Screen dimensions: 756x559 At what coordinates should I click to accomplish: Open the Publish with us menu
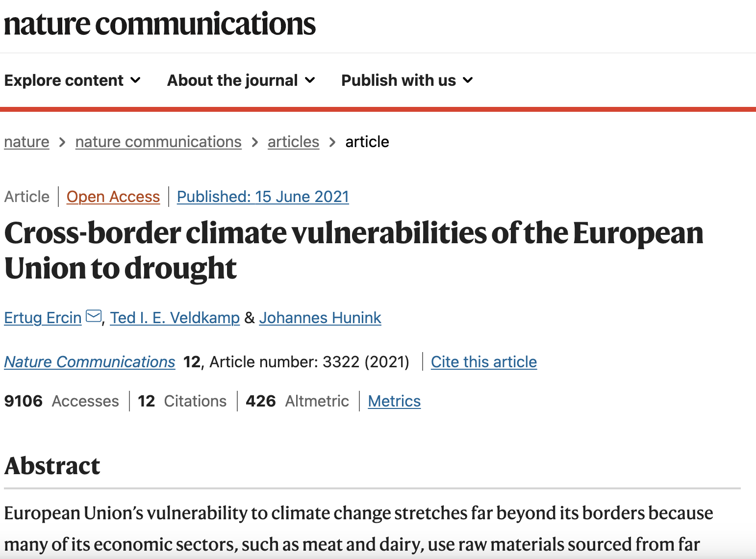[398, 80]
